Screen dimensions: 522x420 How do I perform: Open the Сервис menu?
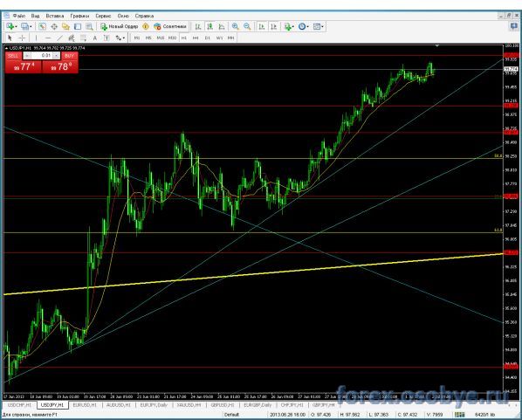[x=103, y=16]
